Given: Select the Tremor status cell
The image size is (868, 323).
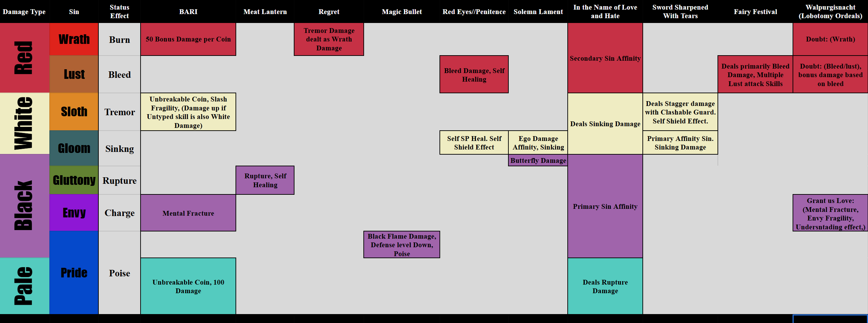Looking at the screenshot, I should (x=119, y=112).
